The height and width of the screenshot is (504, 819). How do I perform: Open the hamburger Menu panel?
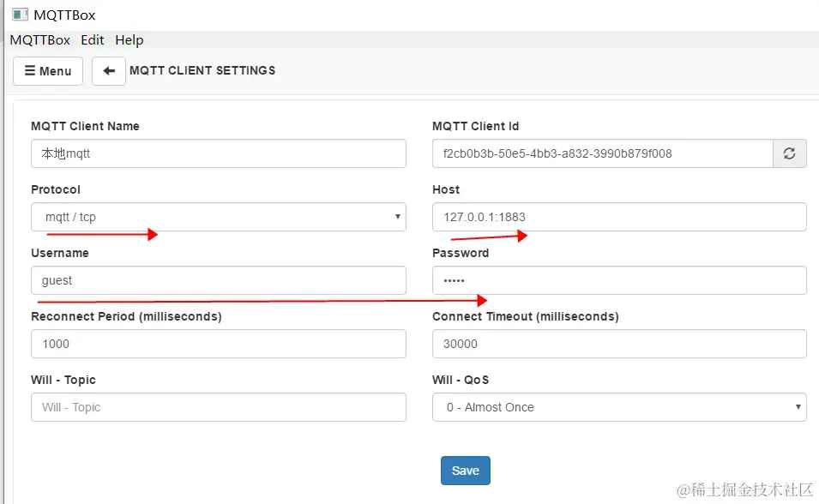coord(47,71)
